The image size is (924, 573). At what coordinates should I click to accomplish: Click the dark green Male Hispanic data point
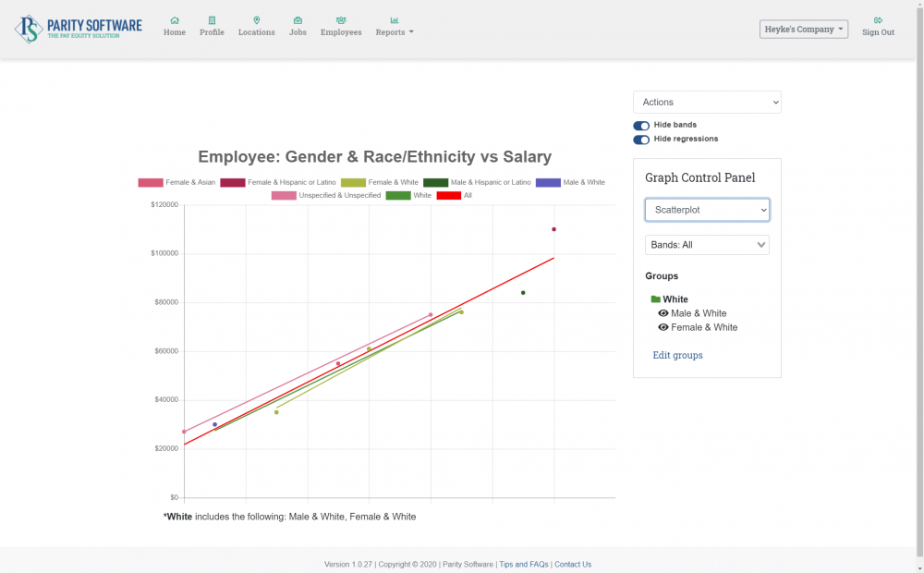[523, 293]
